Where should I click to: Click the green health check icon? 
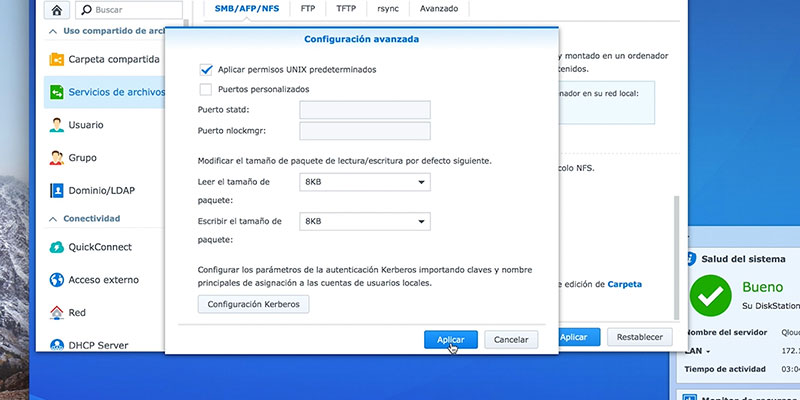710,295
